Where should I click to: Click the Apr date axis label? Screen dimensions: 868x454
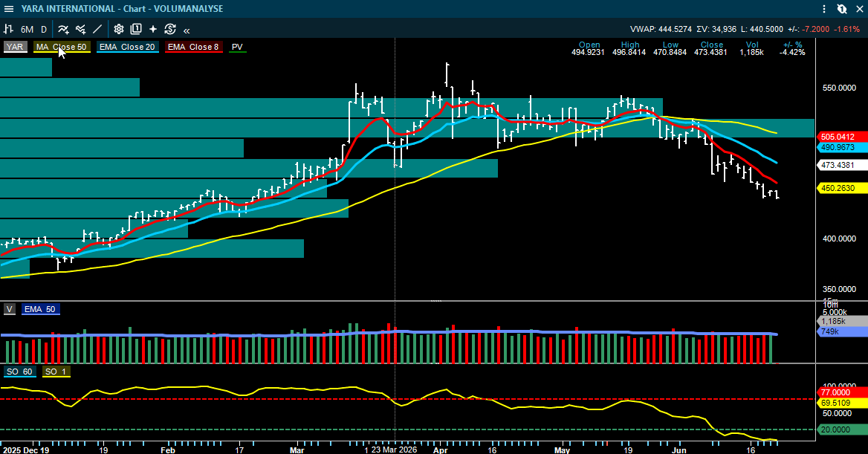(441, 450)
